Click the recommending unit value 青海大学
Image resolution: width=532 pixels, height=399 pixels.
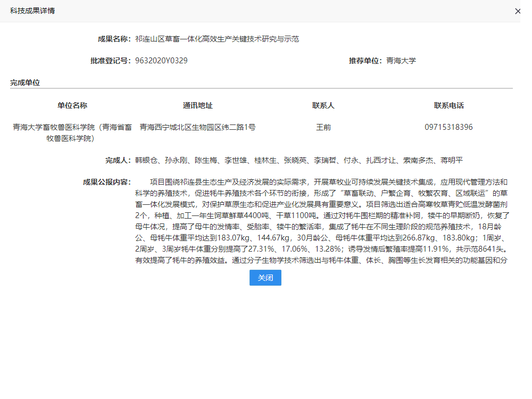pyautogui.click(x=401, y=61)
